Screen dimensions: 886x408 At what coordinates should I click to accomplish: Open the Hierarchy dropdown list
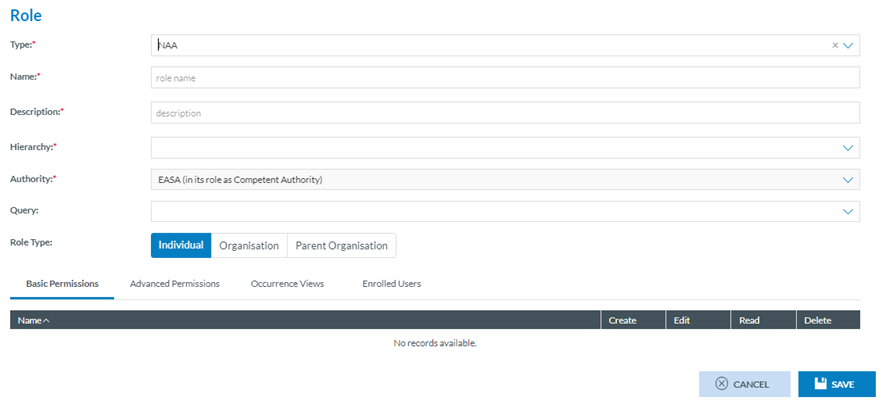849,148
